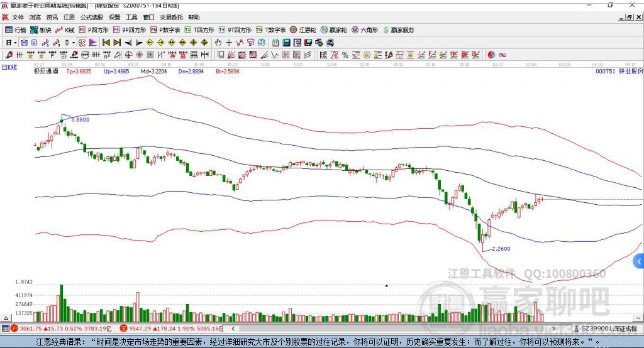Open the 交易委托 menu
Screen dimensions: 644x348
pos(171,17)
